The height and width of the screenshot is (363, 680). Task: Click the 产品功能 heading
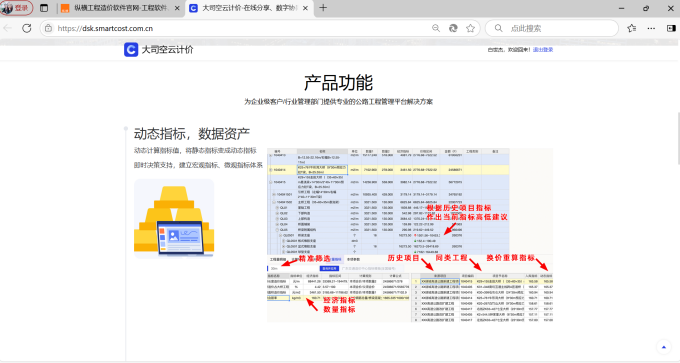pyautogui.click(x=338, y=83)
